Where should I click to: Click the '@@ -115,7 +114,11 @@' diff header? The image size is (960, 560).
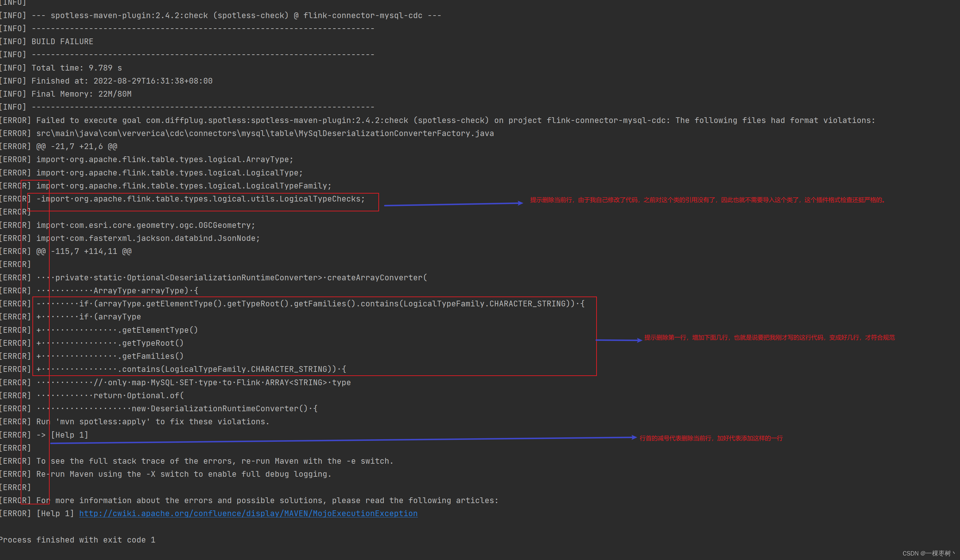[x=66, y=251]
